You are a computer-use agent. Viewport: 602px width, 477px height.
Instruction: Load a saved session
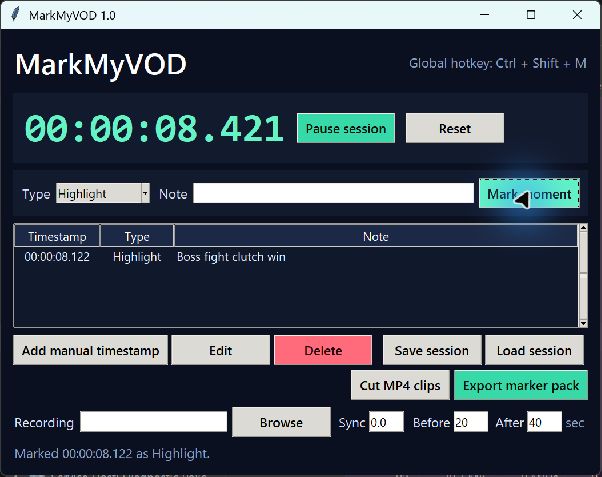(x=534, y=350)
